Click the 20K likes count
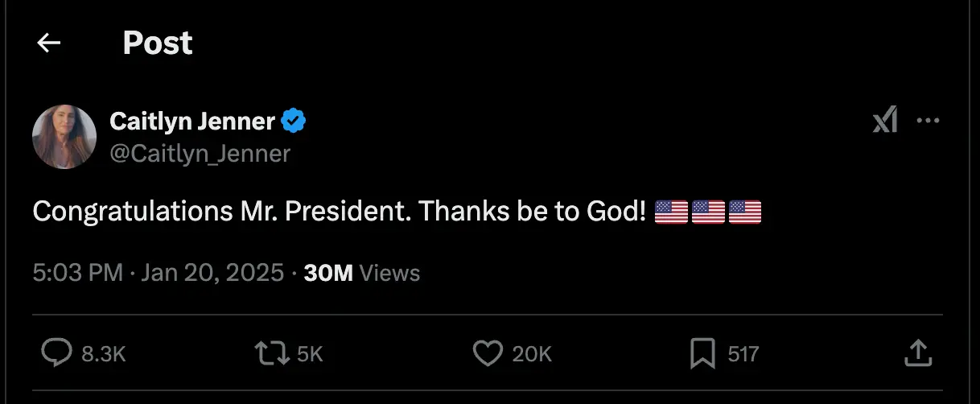Screen dimensions: 980x404 click(x=532, y=353)
